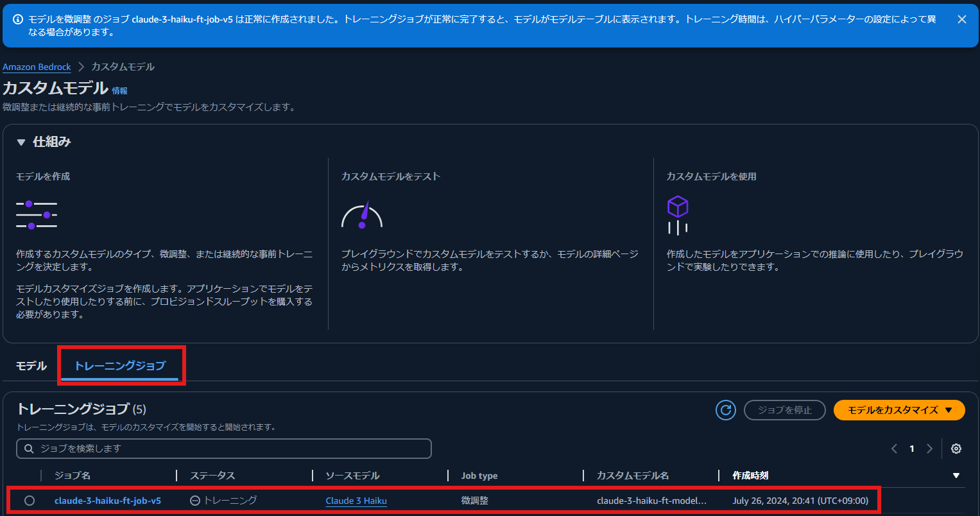Click the next page arrow in pagination
Image resolution: width=980 pixels, height=516 pixels.
(x=929, y=449)
